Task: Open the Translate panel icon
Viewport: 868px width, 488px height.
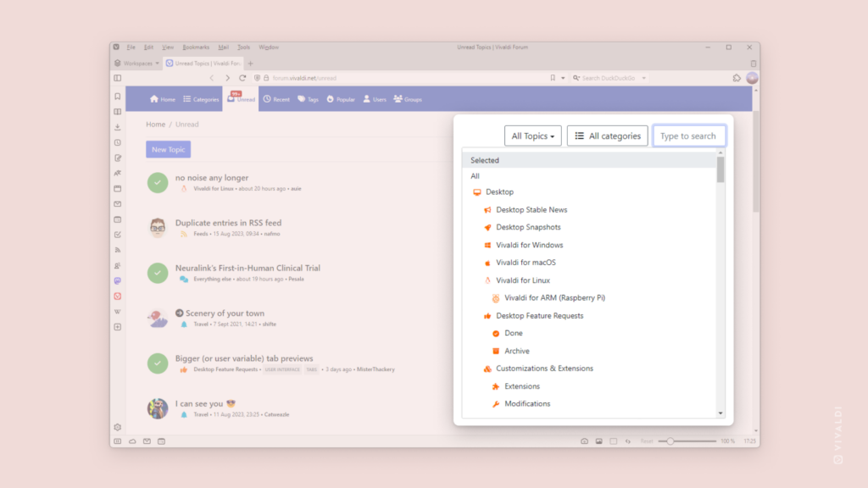Action: pos(117,173)
